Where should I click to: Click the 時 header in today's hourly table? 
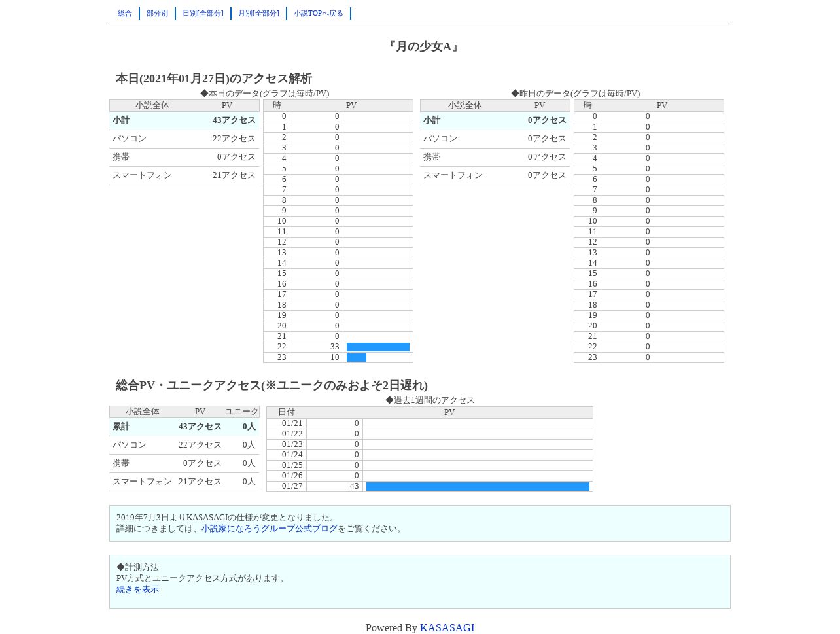277,105
